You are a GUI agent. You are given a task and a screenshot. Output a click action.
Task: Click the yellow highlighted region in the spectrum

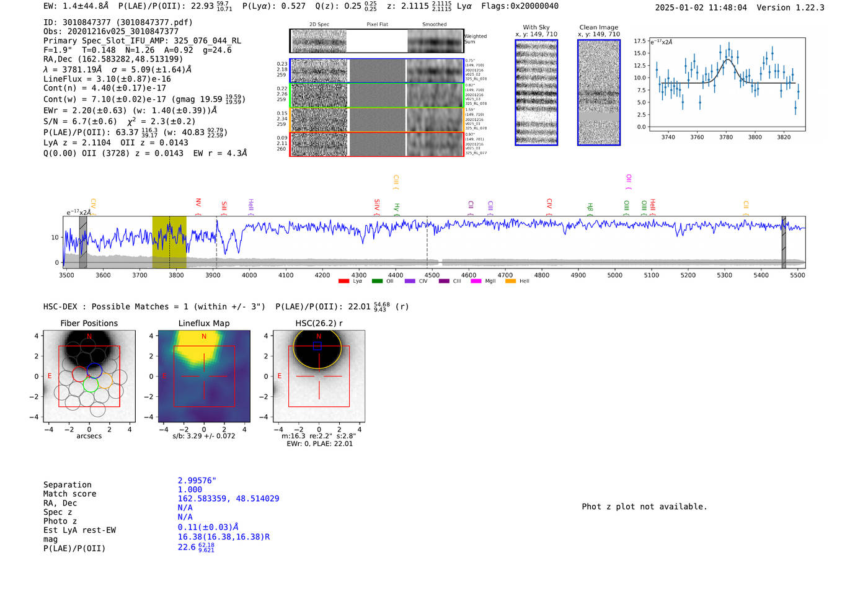tap(169, 242)
